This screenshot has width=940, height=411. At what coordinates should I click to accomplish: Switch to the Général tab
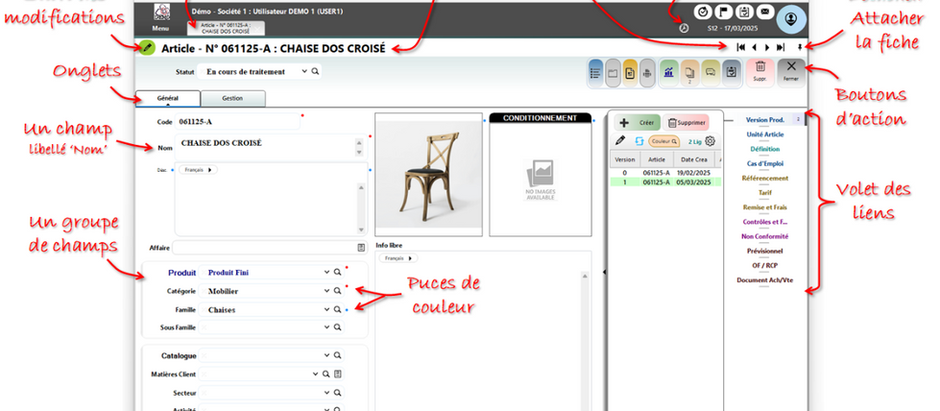click(168, 98)
